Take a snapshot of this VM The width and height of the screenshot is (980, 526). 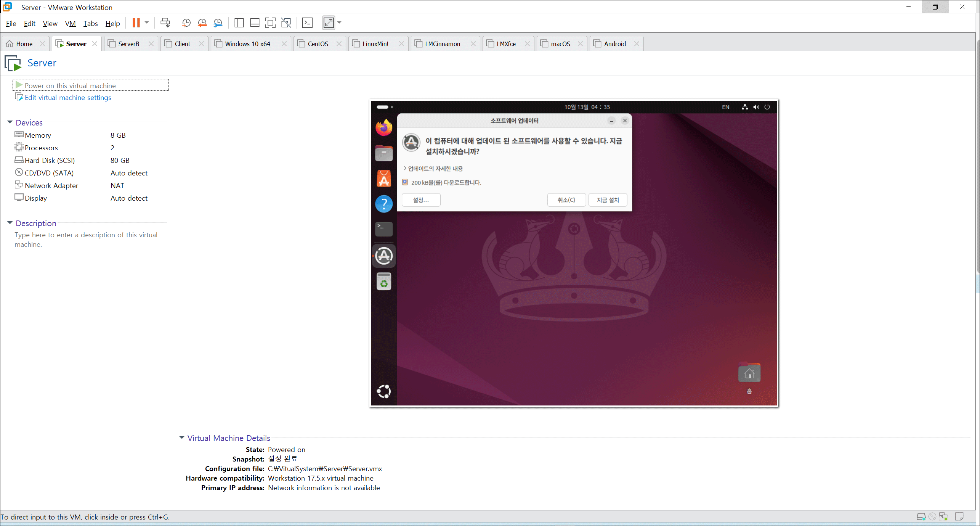point(186,23)
